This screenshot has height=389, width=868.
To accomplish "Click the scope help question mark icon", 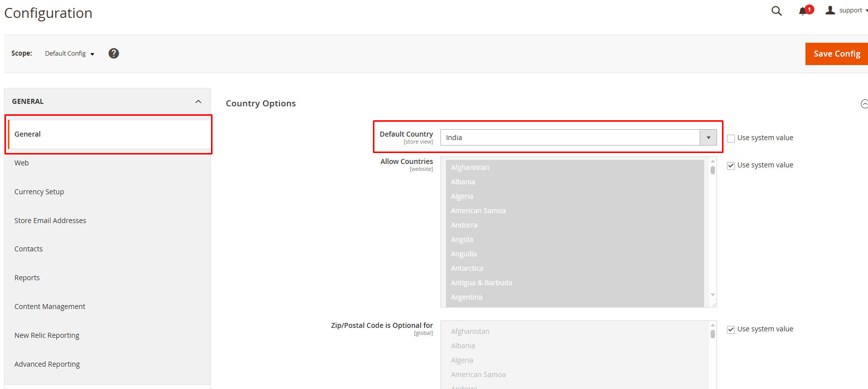I will [x=114, y=53].
